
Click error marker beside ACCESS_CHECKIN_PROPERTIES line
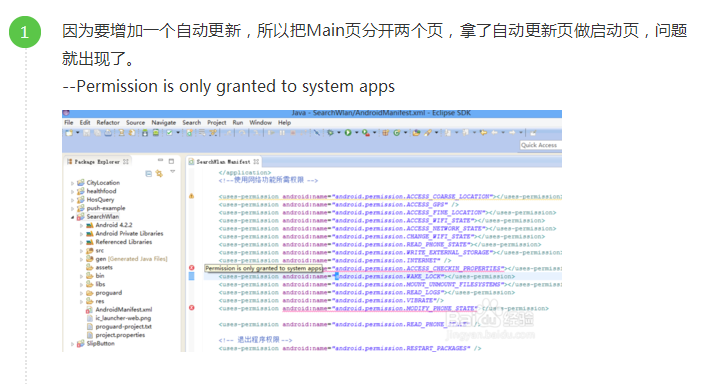point(192,268)
